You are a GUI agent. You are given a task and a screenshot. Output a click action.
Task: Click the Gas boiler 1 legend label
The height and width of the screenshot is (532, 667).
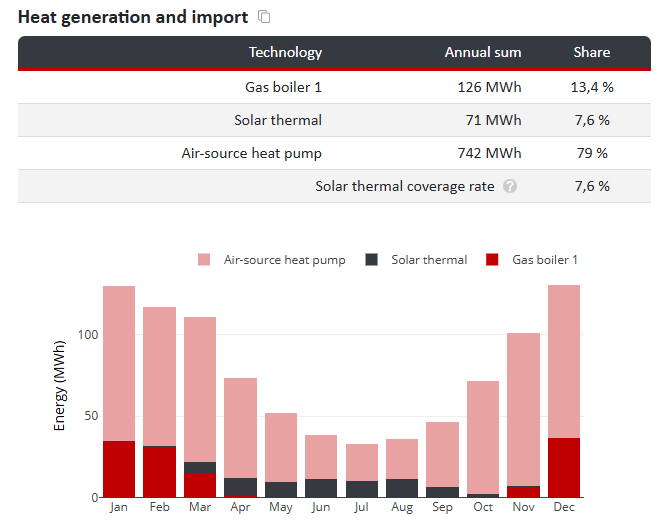tap(544, 260)
